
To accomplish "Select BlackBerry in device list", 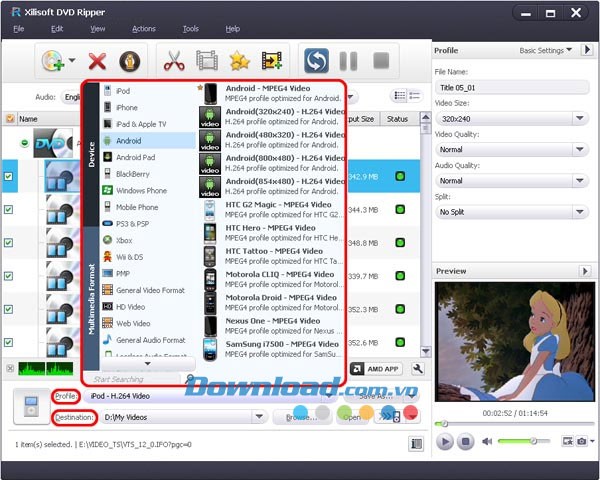I will pos(148,174).
